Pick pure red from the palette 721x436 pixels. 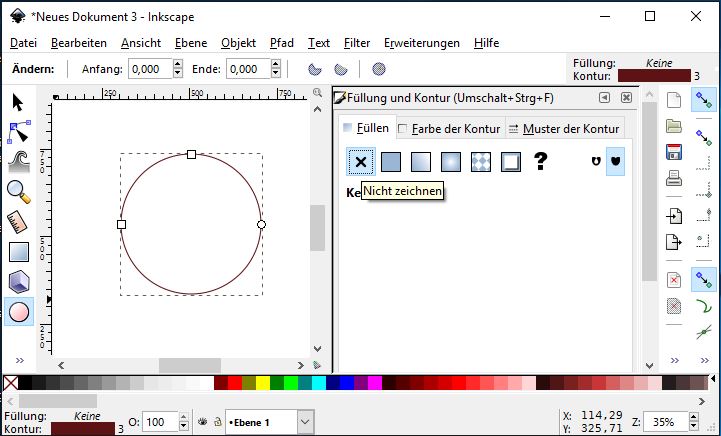tap(235, 383)
